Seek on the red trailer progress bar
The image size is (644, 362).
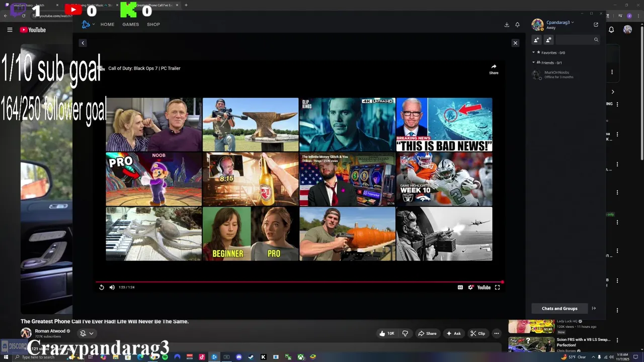(x=299, y=282)
